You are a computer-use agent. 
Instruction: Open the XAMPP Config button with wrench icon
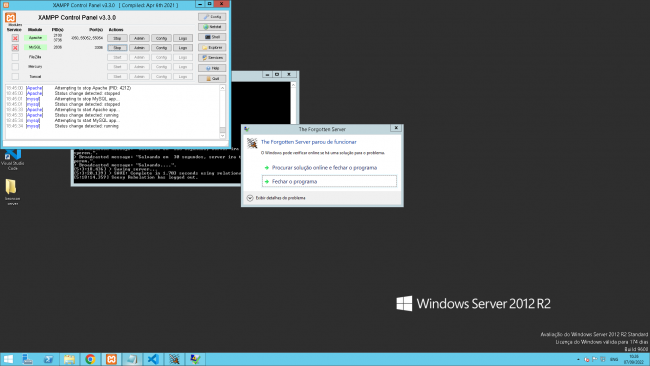212,17
